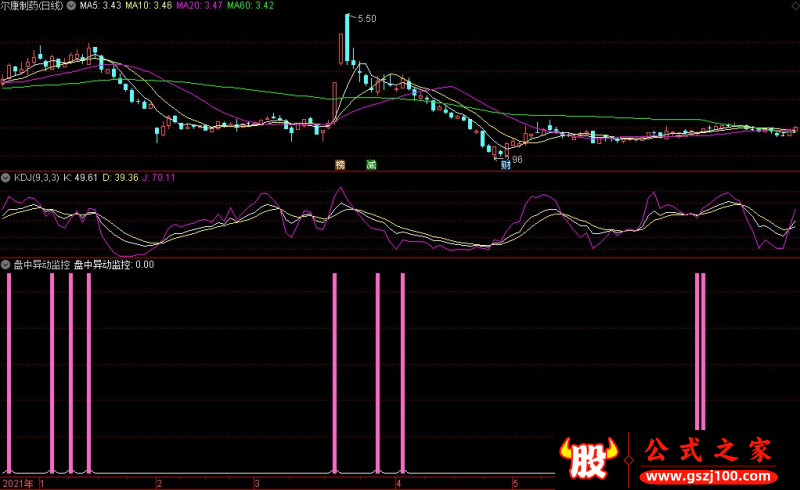The height and width of the screenshot is (490, 800).
Task: Click the green 减 marker on the chart
Action: coord(371,164)
